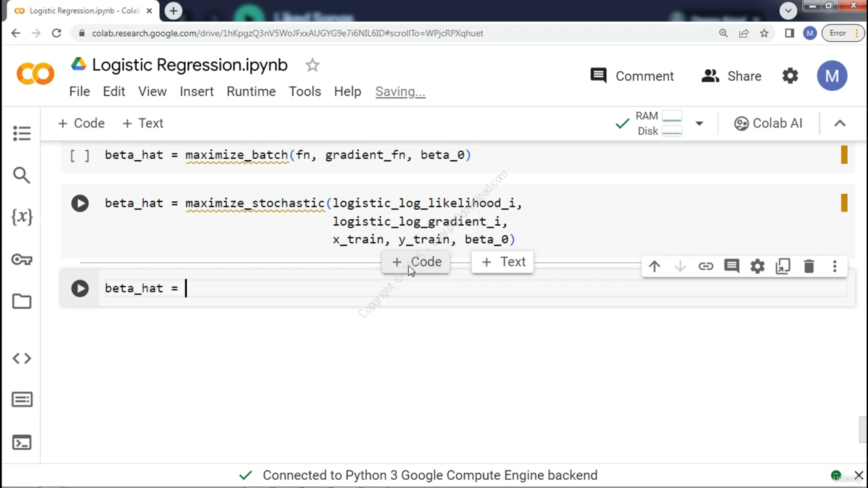Open the File menu
This screenshot has height=488, width=868.
[x=79, y=91]
